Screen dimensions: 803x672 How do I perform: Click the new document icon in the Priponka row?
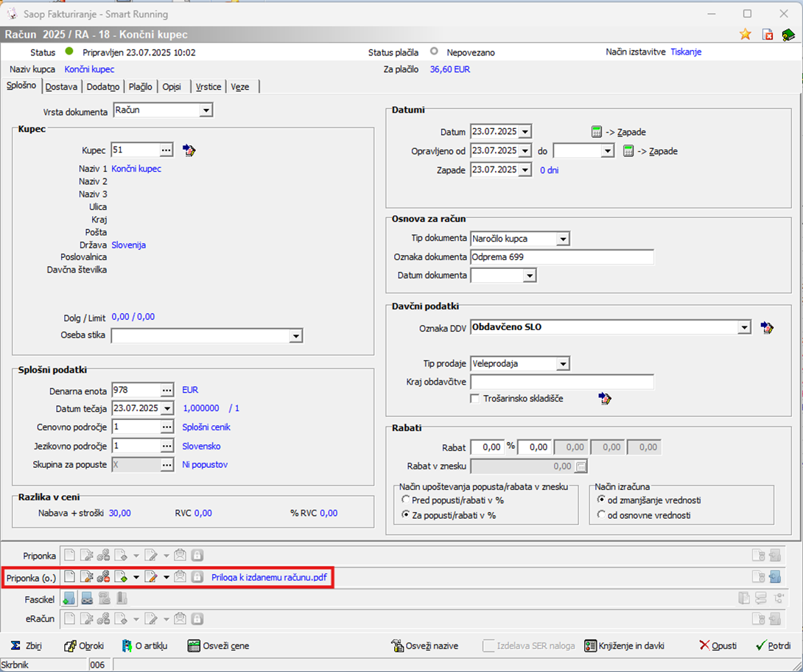(x=69, y=556)
